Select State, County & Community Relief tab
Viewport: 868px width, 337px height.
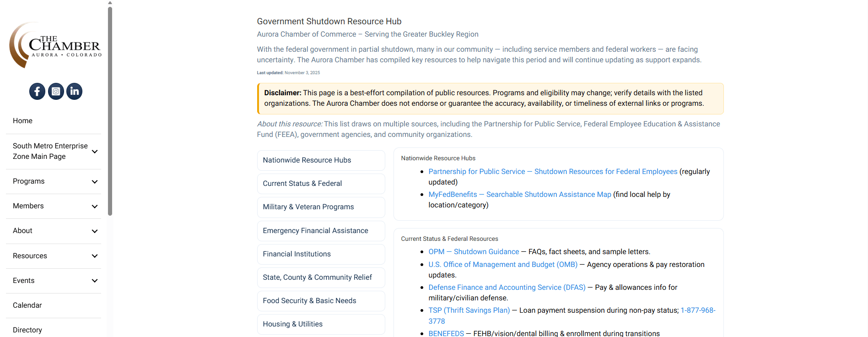tap(321, 277)
